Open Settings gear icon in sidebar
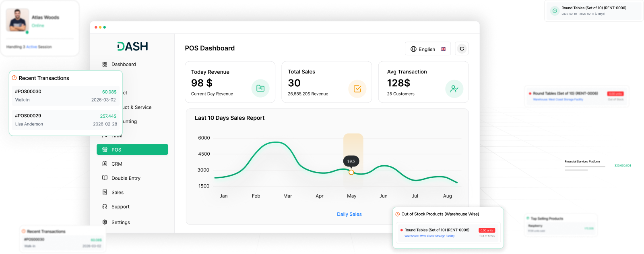Screen dimensions: 644x254 105,222
